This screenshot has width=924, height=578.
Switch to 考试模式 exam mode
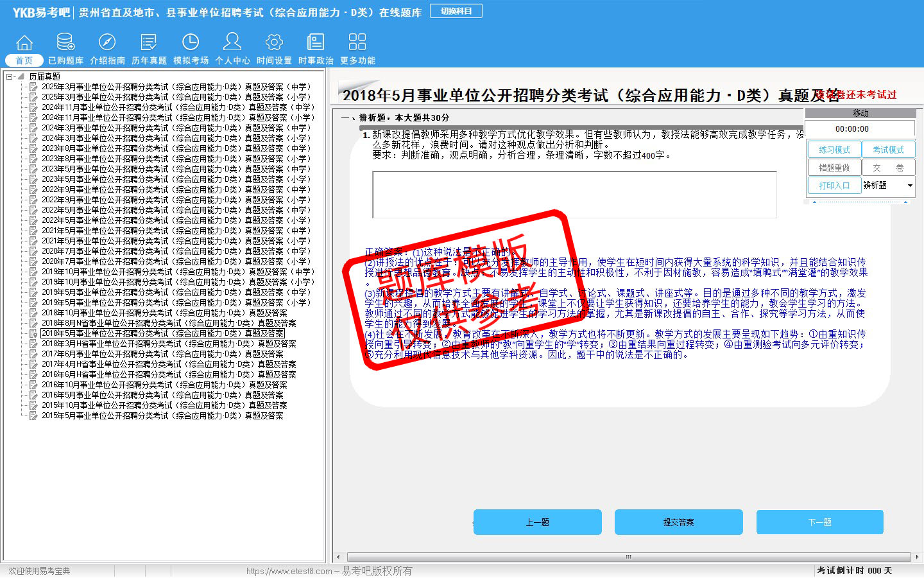tap(888, 150)
